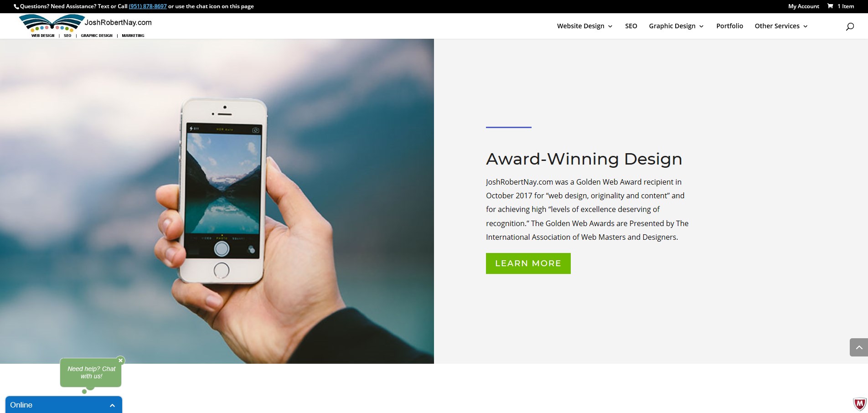Click the scroll-to-top arrow button
This screenshot has width=868, height=413.
(859, 347)
